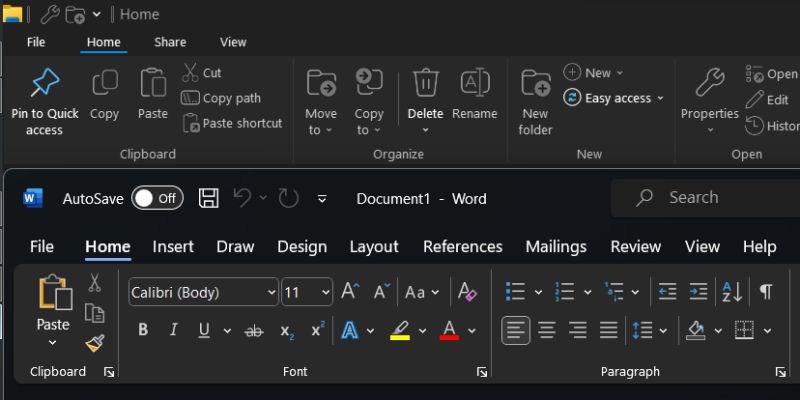The width and height of the screenshot is (800, 400).
Task: Click the Undo arrow in Word
Action: click(242, 198)
